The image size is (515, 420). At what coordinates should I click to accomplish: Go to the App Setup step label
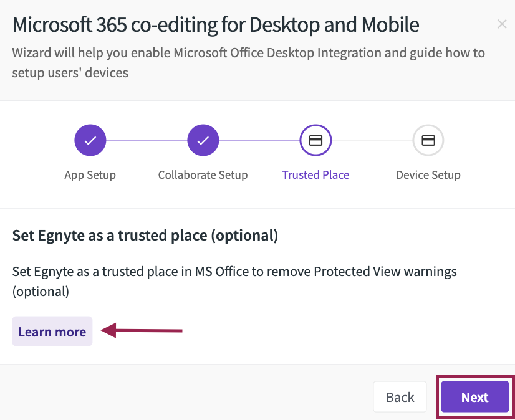(x=90, y=175)
